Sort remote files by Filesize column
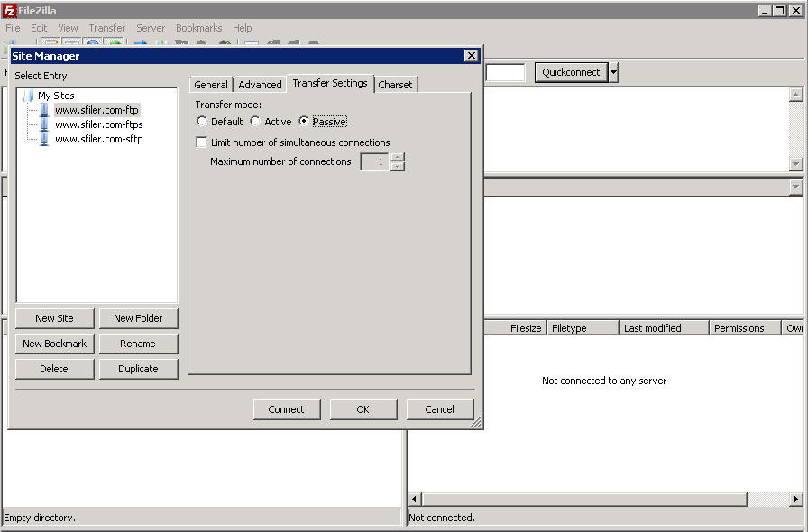 516,328
